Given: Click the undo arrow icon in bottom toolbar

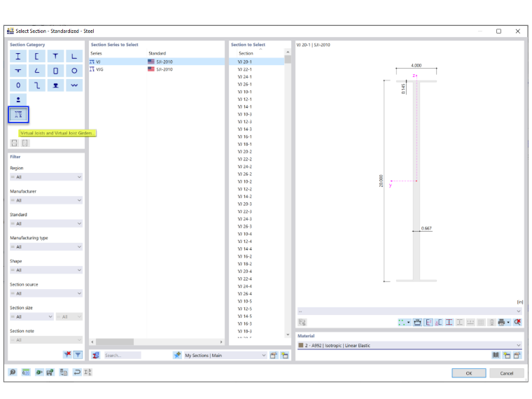Looking at the screenshot, I should (x=77, y=372).
